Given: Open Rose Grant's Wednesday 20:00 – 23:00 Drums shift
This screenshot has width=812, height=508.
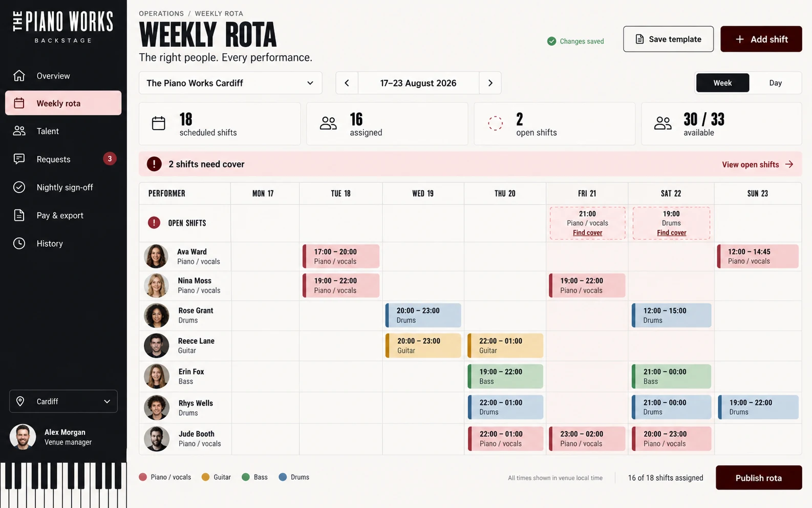Looking at the screenshot, I should [x=423, y=315].
